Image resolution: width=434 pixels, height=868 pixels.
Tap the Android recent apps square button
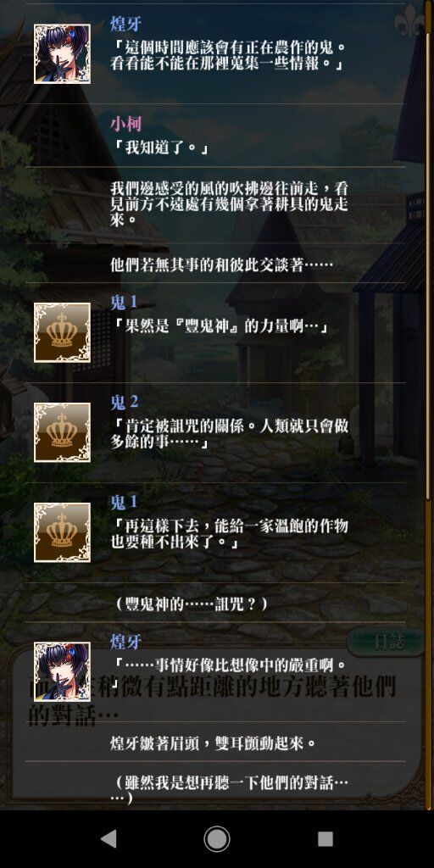(325, 838)
